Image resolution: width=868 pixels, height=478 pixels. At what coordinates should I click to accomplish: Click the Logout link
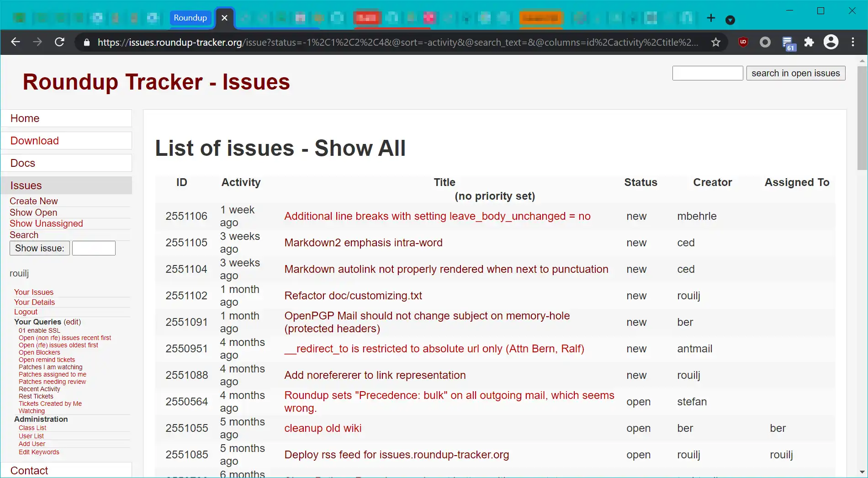[26, 312]
